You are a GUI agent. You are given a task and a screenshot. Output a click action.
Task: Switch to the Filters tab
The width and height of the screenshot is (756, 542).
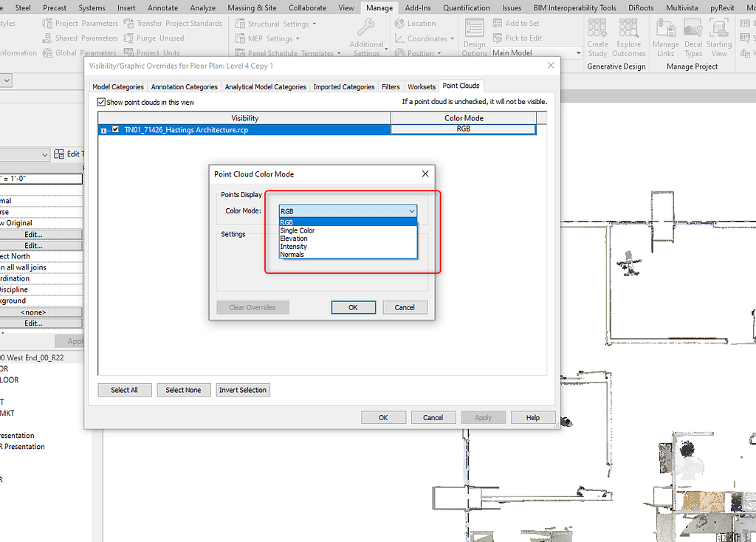click(390, 86)
